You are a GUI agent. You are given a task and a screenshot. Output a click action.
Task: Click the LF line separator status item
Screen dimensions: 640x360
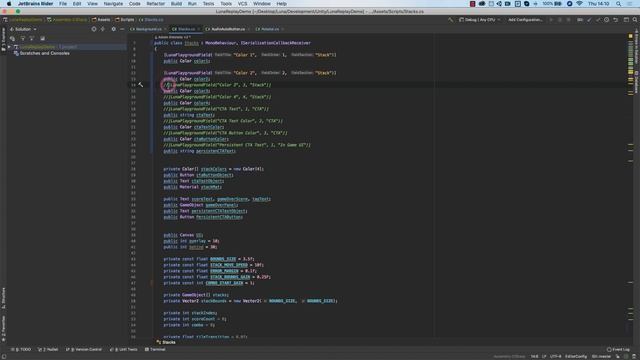click(544, 357)
